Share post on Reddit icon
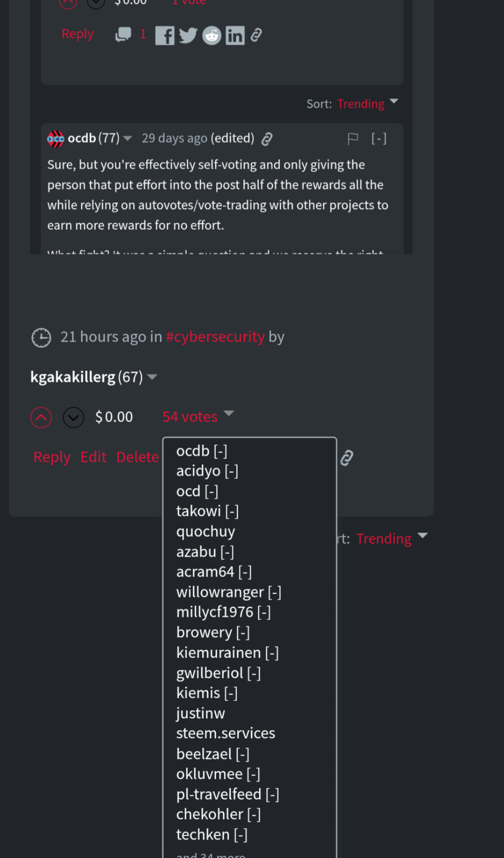 coord(212,36)
